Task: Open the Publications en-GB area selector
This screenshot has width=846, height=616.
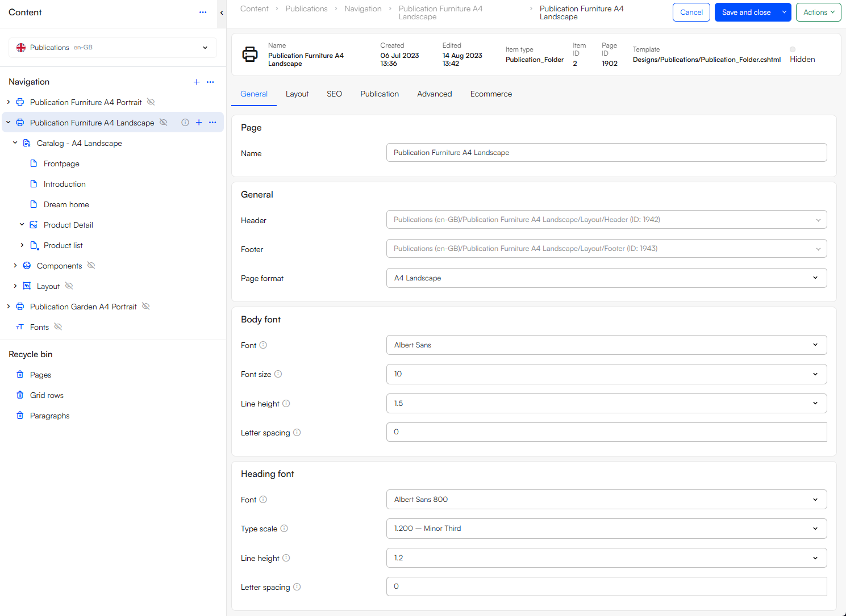Action: click(112, 48)
